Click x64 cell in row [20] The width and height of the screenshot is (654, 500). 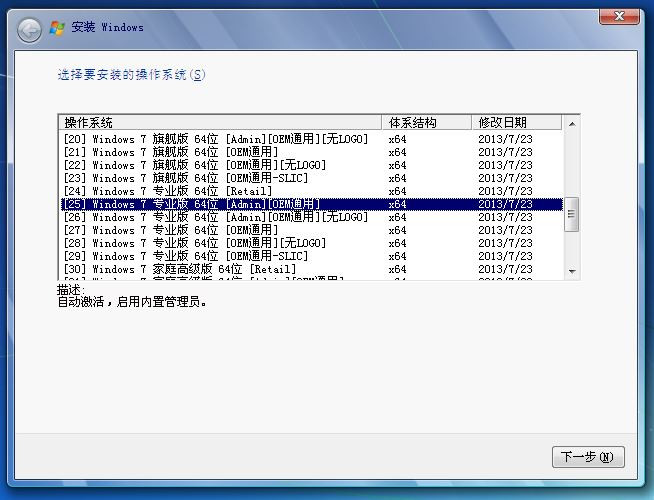397,139
